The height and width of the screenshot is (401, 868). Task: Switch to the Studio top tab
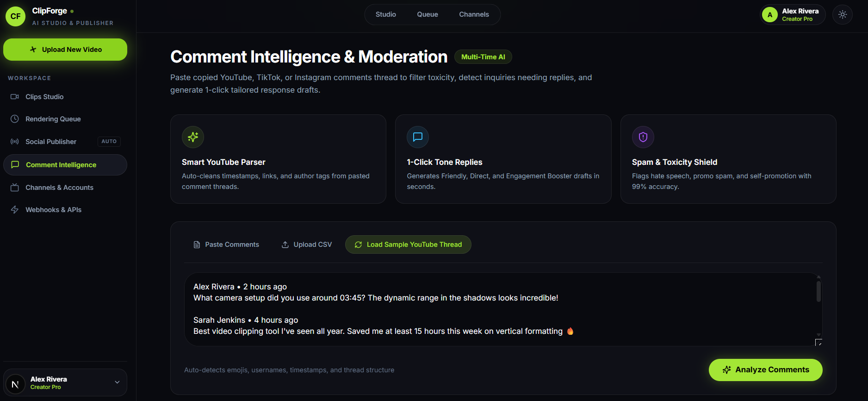(x=386, y=14)
